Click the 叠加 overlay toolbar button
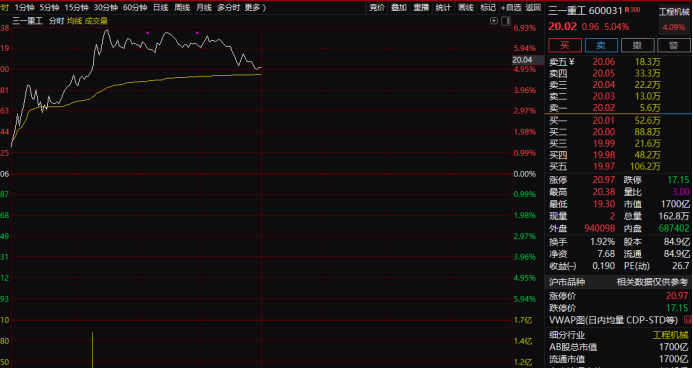 (399, 8)
